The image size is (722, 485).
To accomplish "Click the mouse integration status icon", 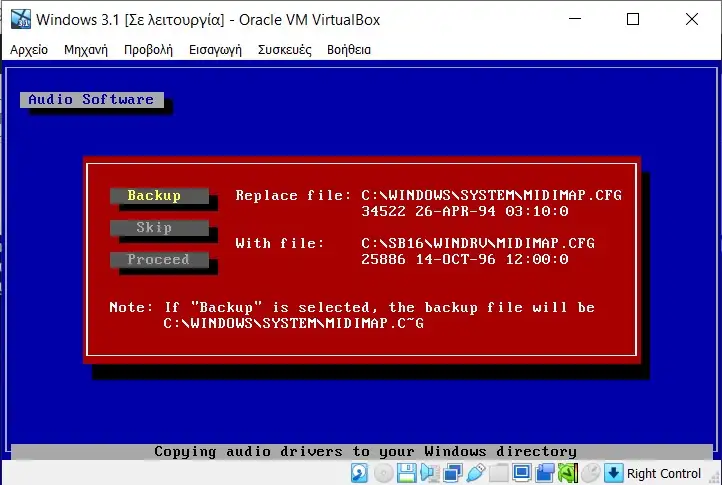I will pyautogui.click(x=590, y=473).
